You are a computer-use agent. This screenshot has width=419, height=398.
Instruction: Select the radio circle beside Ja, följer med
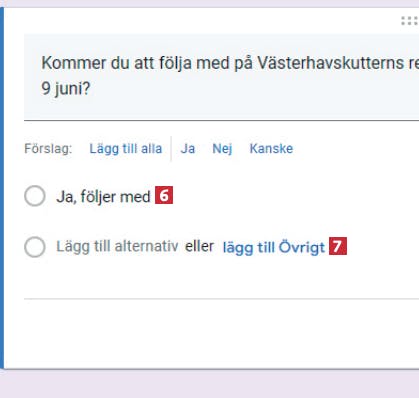pos(35,196)
